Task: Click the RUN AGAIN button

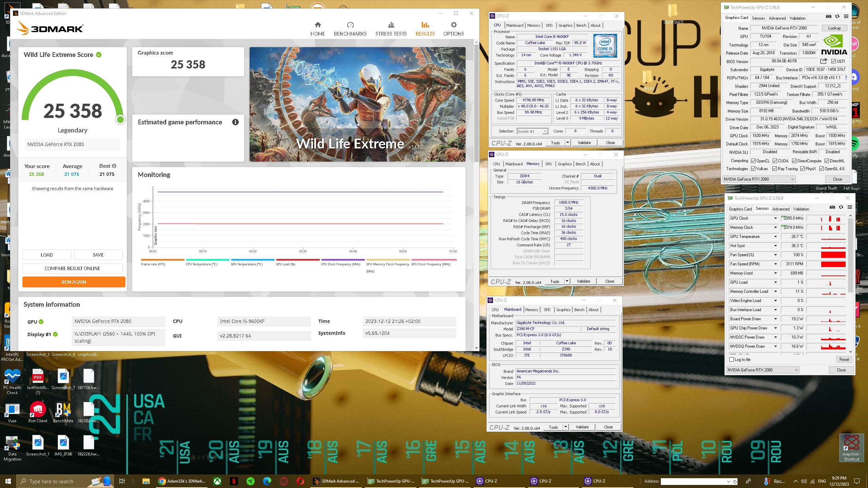Action: (x=74, y=282)
